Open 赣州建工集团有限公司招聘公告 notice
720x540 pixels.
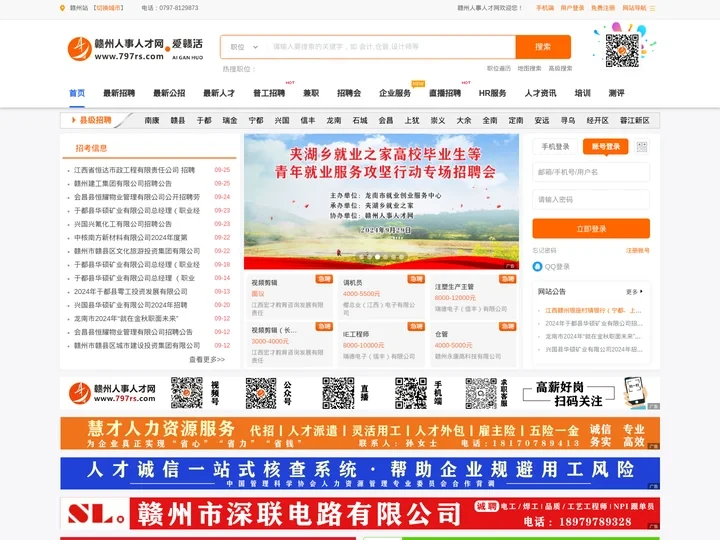pyautogui.click(x=123, y=183)
